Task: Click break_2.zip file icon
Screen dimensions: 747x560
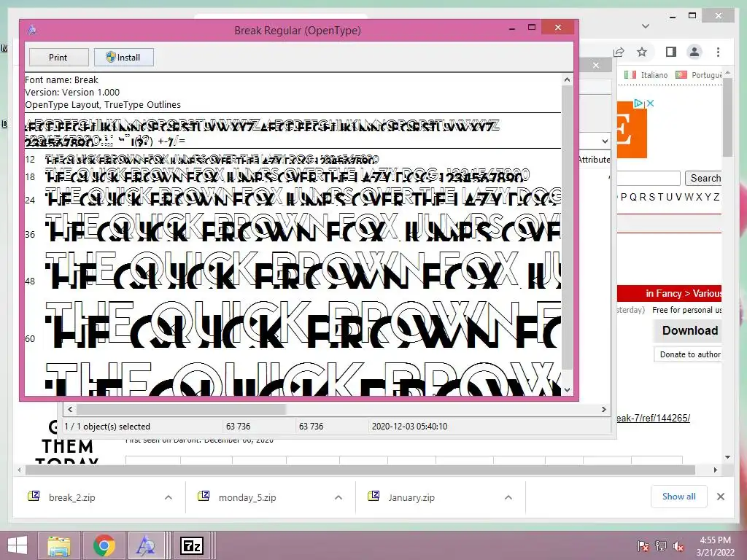Action: tap(34, 496)
